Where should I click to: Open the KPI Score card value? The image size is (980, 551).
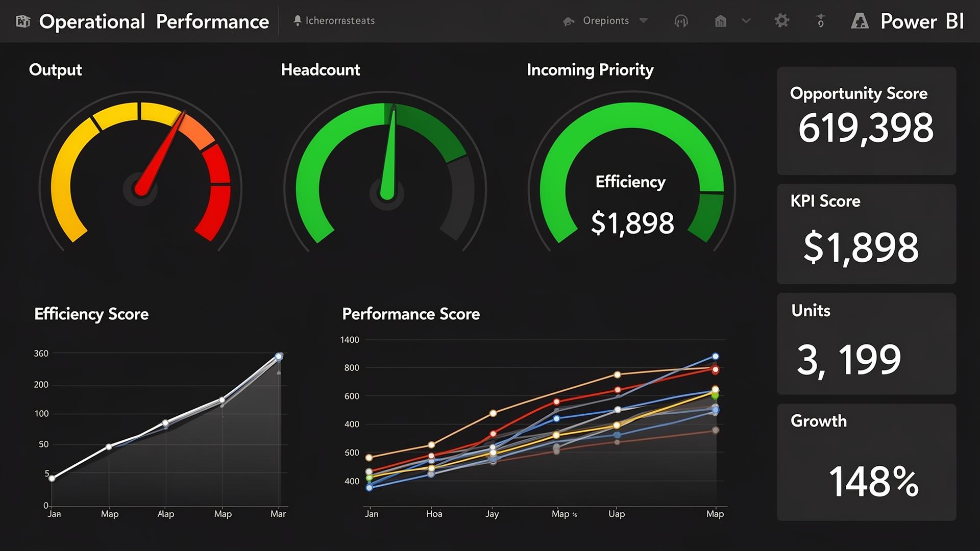pos(861,247)
